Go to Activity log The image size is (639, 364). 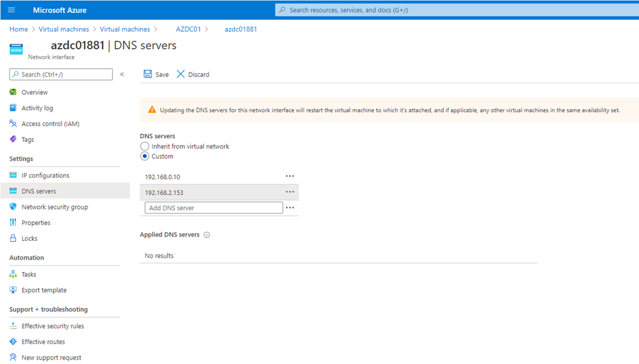pyautogui.click(x=37, y=108)
